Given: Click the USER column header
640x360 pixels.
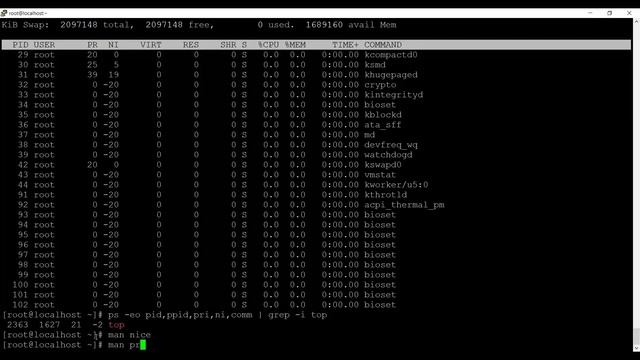Looking at the screenshot, I should (x=44, y=45).
